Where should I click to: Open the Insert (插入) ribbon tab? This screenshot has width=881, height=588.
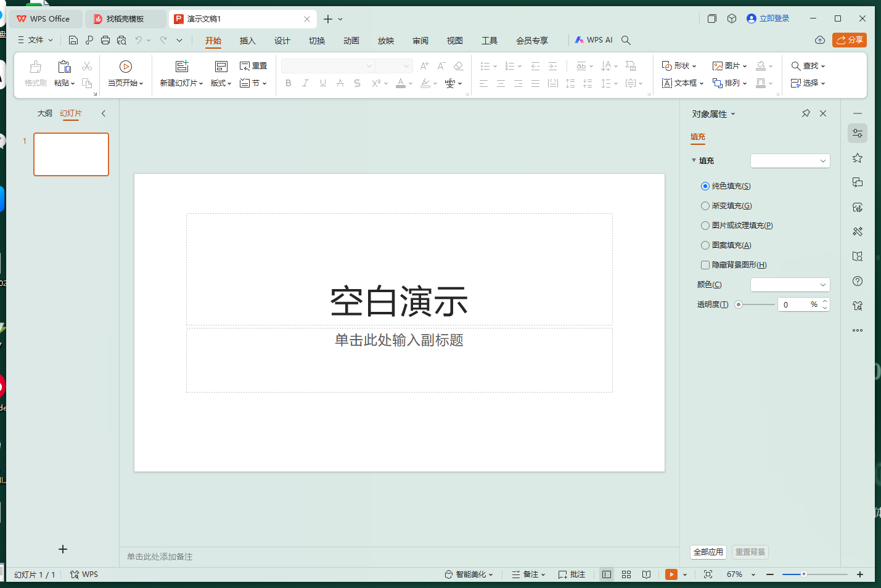247,41
